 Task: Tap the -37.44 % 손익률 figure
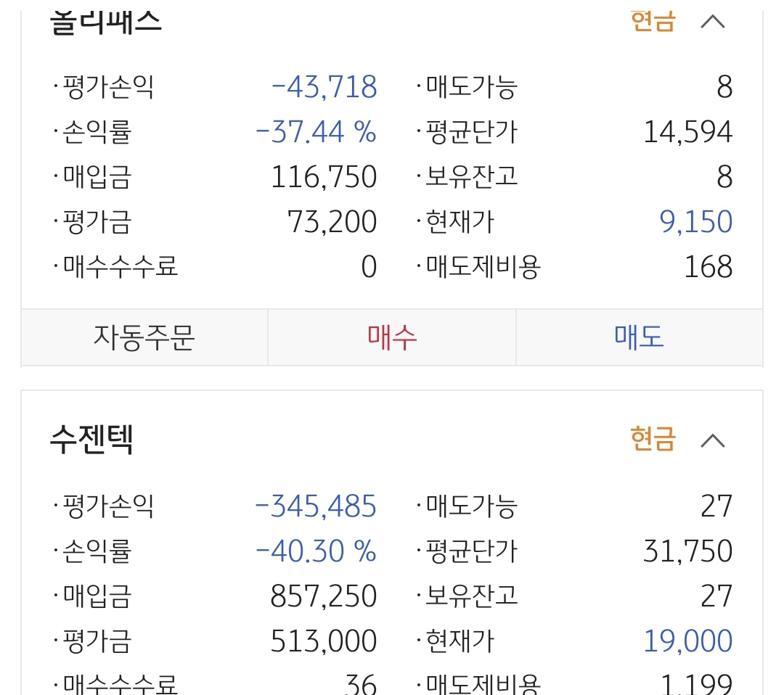[316, 133]
